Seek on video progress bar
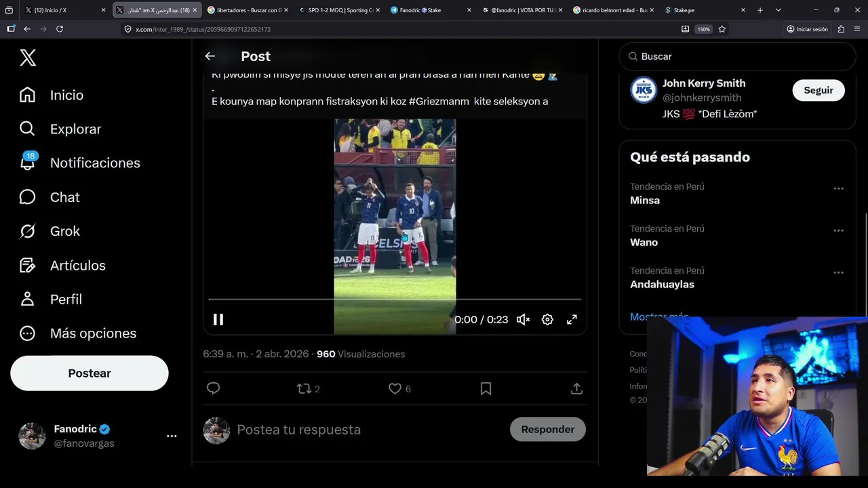868x488 pixels. pos(395,299)
